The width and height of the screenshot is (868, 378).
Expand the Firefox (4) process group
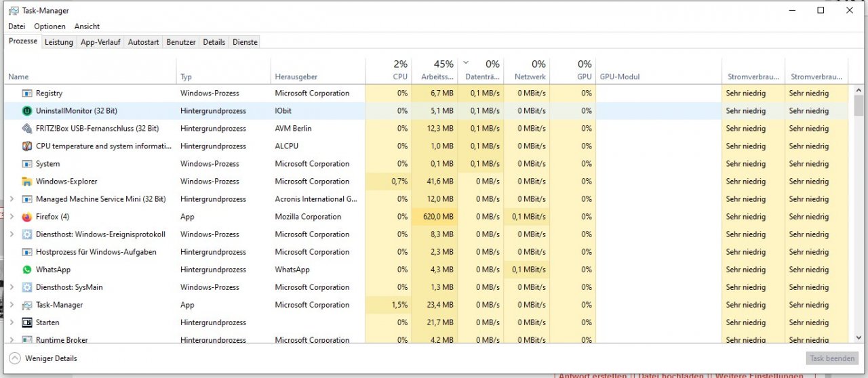coord(12,217)
